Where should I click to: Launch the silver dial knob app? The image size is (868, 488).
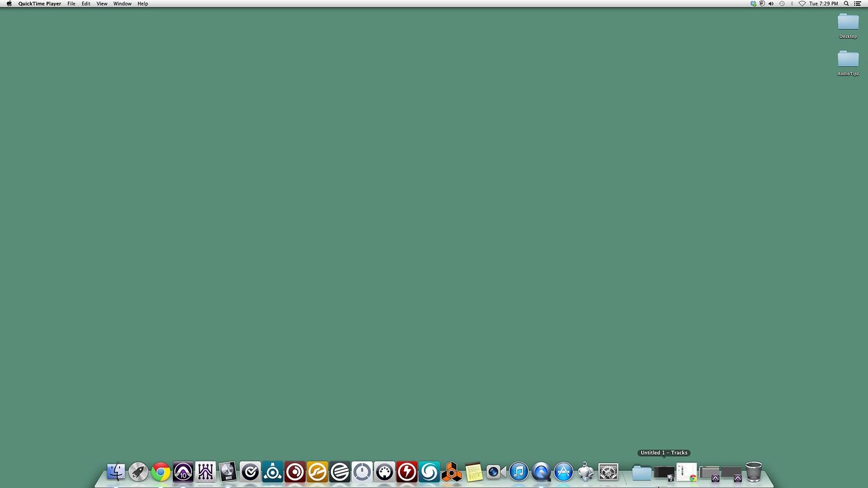362,471
